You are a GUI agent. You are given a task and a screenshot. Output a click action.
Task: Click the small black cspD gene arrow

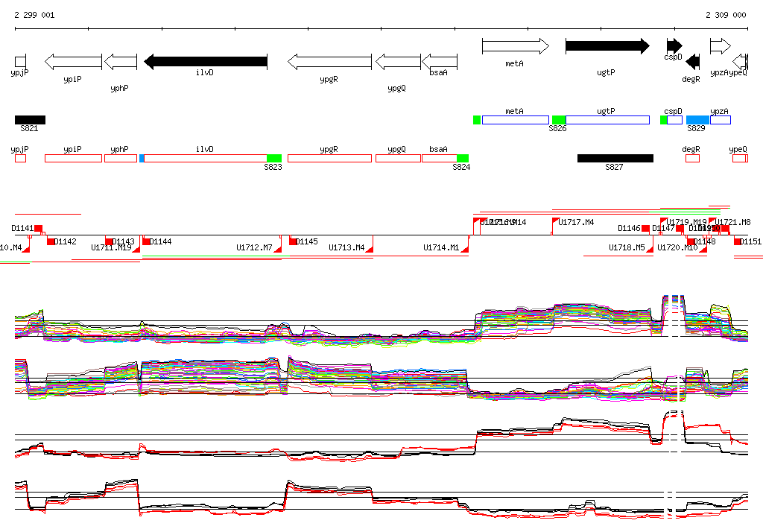674,46
